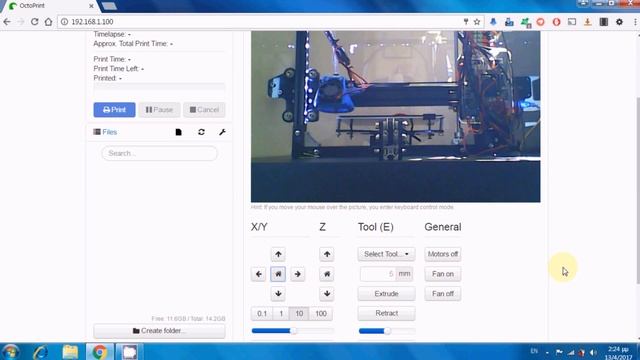Open Windows Explorer folder in taskbar
Viewport: 640px width, 360px height.
70,352
